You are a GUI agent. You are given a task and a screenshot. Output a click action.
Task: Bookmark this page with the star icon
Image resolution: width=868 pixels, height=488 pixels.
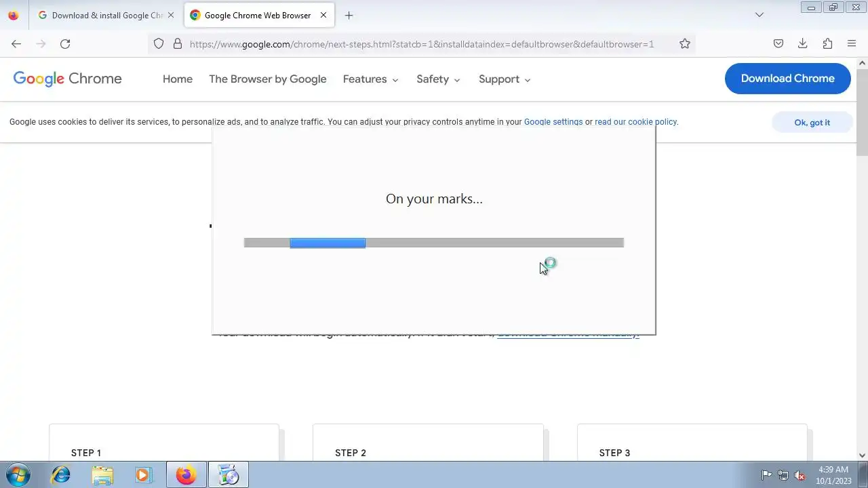pyautogui.click(x=685, y=43)
